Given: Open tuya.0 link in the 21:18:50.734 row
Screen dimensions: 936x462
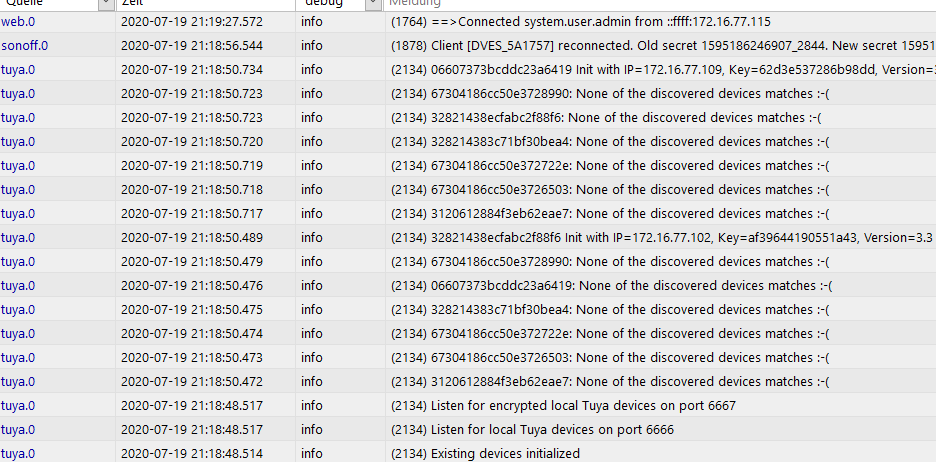Looking at the screenshot, I should click(x=18, y=70).
